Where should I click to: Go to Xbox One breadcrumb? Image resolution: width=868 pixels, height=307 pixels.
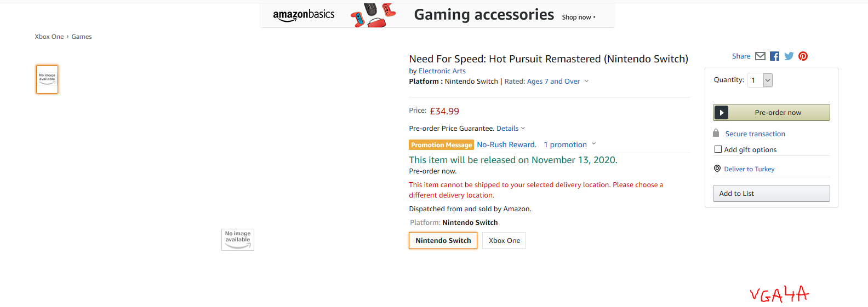point(49,37)
